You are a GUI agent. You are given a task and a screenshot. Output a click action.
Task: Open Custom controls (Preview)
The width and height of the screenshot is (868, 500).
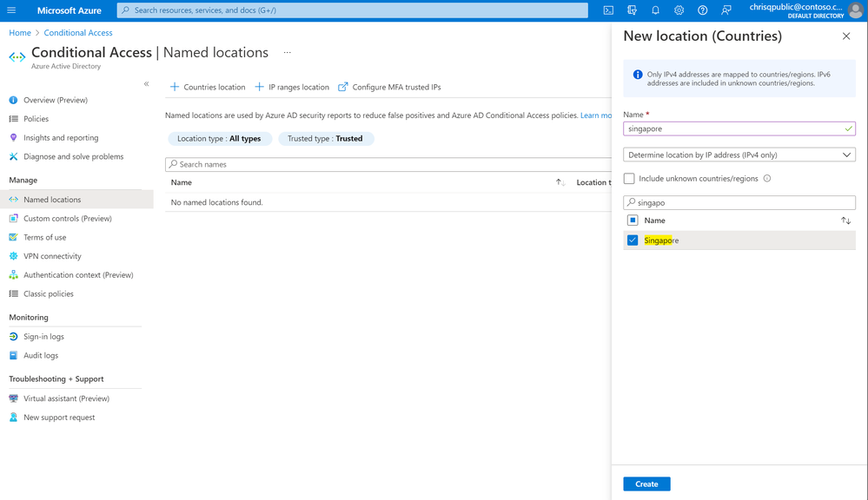tap(68, 219)
